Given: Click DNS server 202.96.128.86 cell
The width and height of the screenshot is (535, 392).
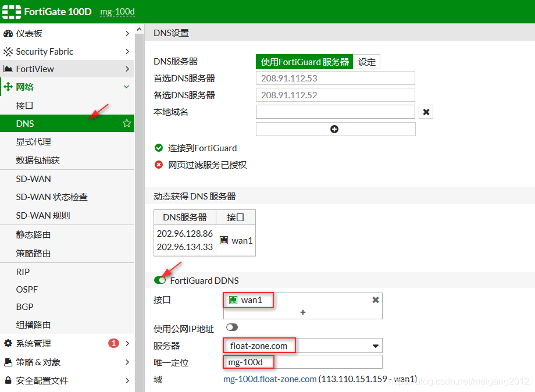Looking at the screenshot, I should [x=184, y=234].
